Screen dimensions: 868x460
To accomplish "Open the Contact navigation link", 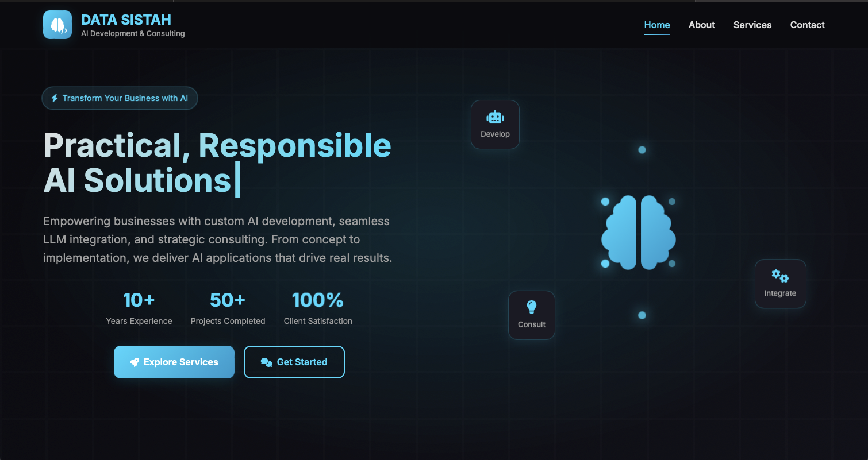I will coord(807,25).
